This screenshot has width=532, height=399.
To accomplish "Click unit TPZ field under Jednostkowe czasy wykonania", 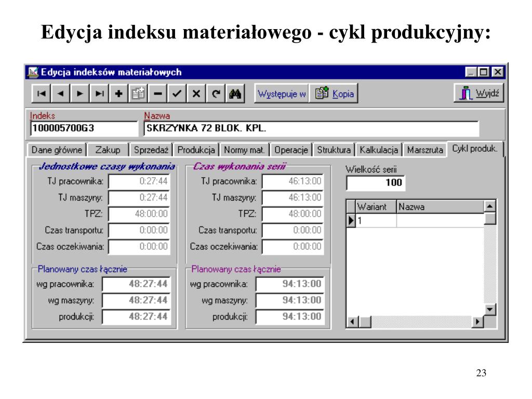I will (x=139, y=214).
